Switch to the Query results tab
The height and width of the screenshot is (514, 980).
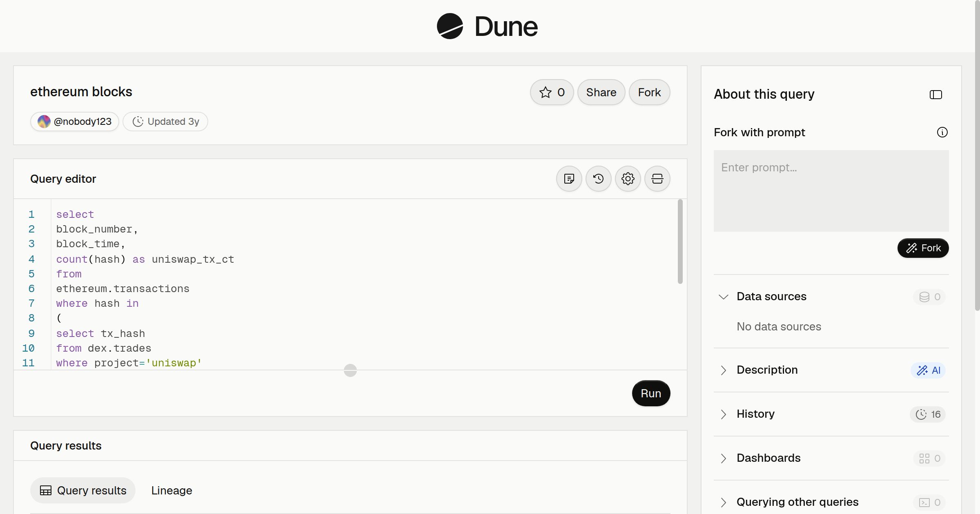click(83, 490)
